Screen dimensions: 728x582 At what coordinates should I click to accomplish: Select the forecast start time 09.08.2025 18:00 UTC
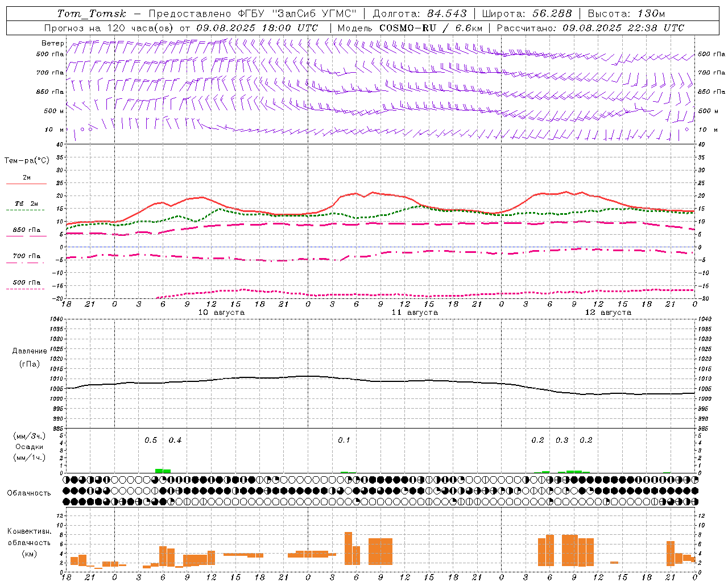pyautogui.click(x=257, y=28)
